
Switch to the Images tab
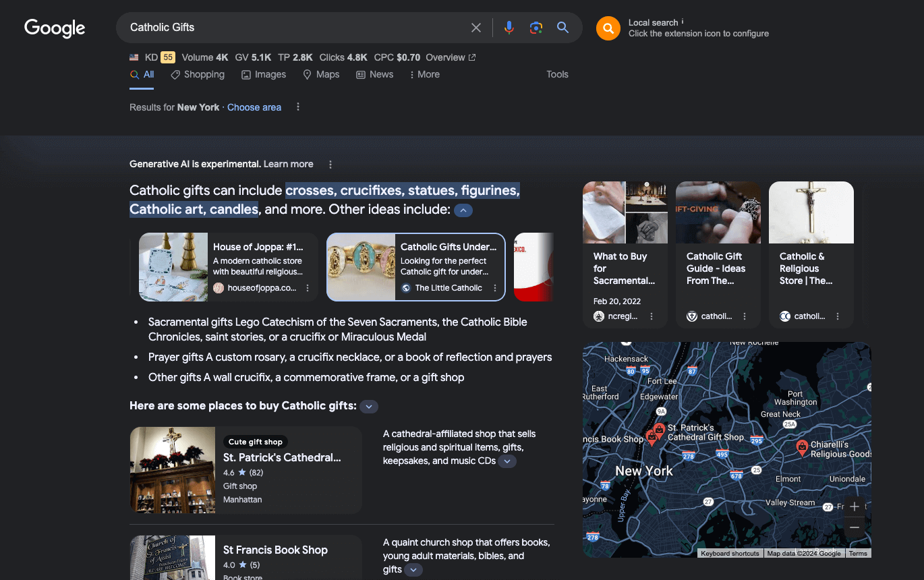(x=264, y=75)
